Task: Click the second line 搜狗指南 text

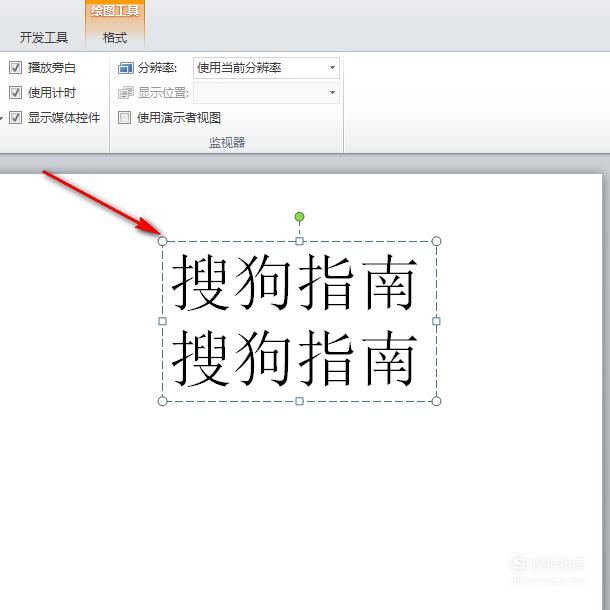Action: click(x=294, y=358)
